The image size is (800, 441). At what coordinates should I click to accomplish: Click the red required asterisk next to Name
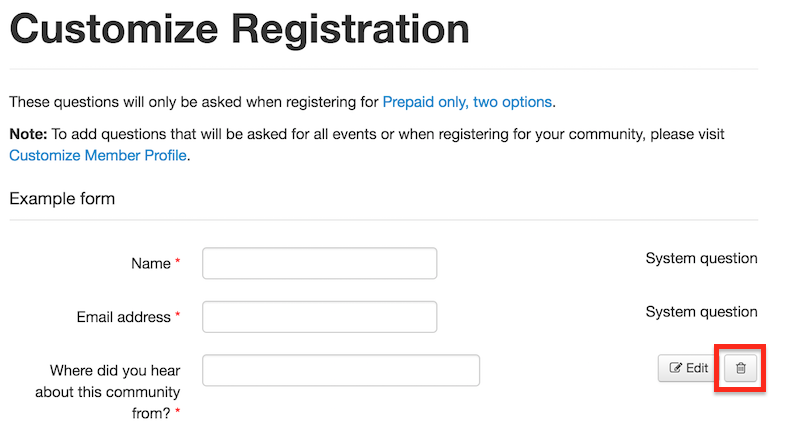(x=178, y=261)
